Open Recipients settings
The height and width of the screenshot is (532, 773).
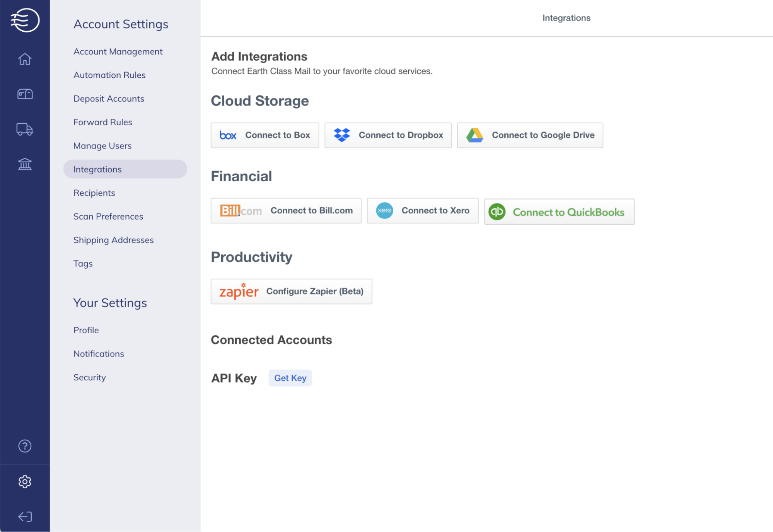pos(94,193)
